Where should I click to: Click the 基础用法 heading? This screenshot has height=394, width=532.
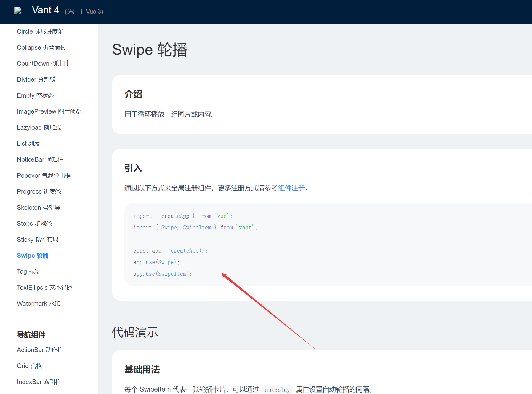[142, 369]
